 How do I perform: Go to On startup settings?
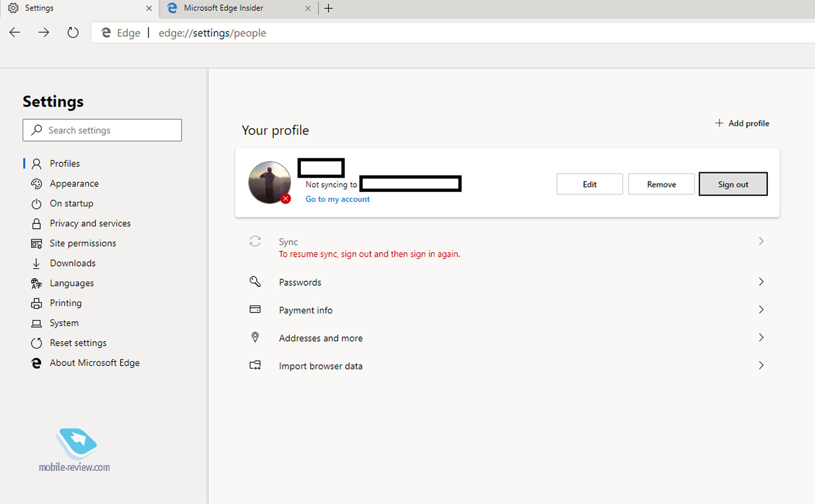point(72,203)
